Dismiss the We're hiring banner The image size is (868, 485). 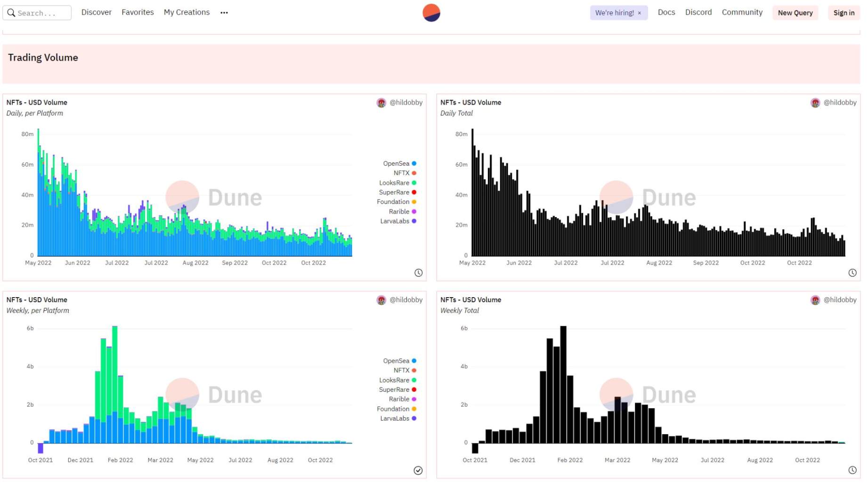tap(639, 13)
